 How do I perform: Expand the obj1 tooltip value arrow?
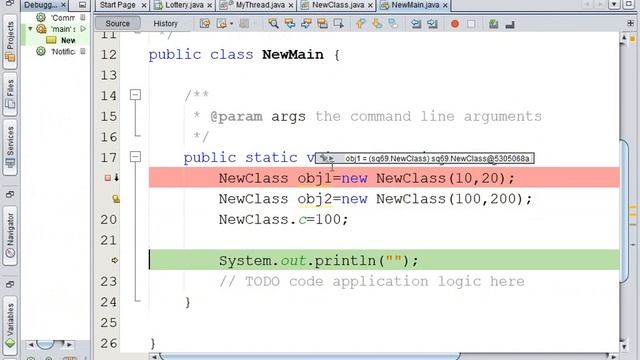pos(331,158)
